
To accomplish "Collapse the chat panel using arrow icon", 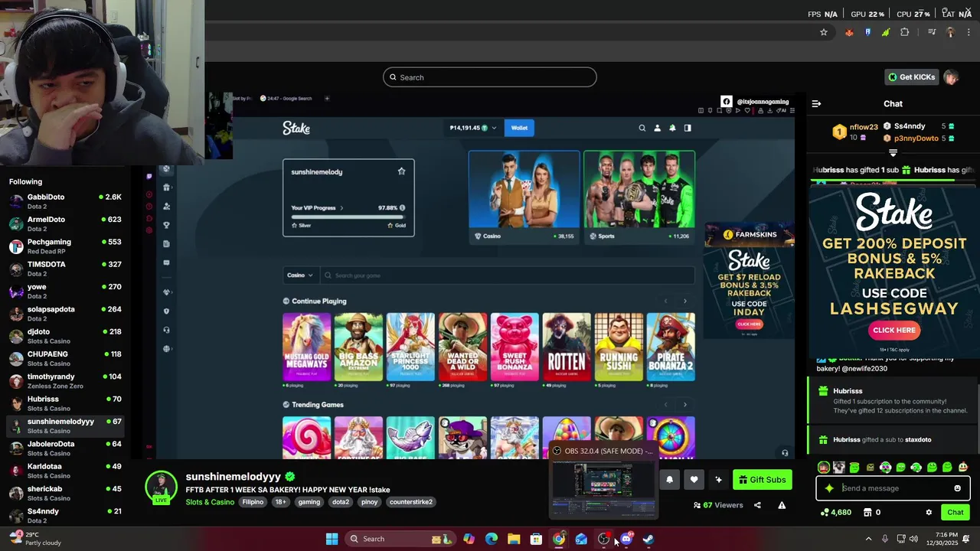I will point(816,103).
